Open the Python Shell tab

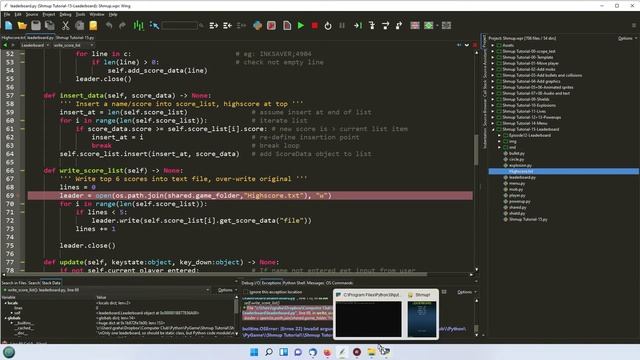point(294,283)
